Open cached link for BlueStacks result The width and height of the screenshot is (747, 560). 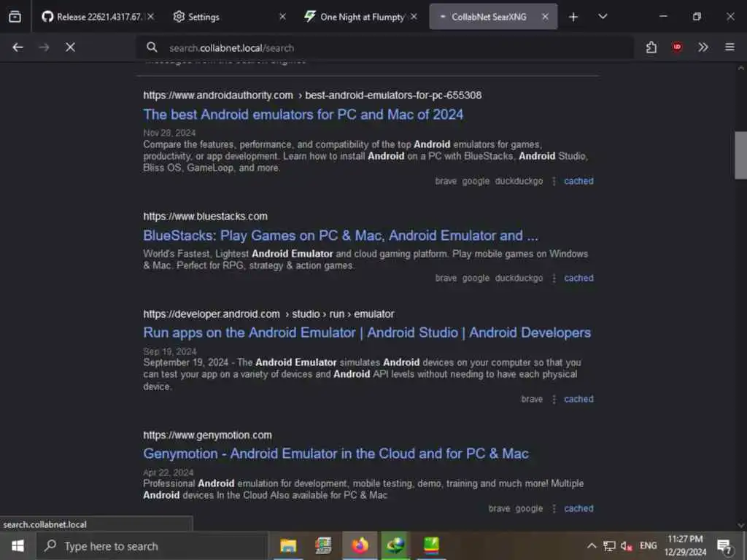pyautogui.click(x=578, y=278)
